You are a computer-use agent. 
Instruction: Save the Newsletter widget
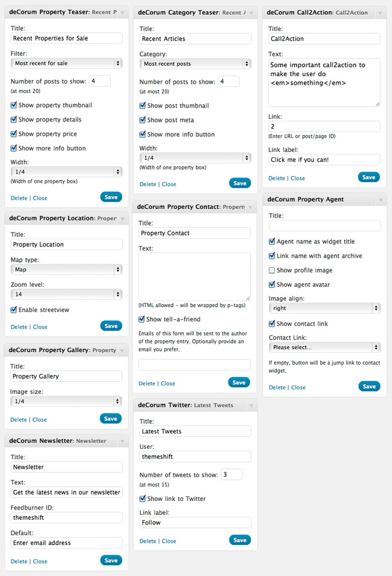110,560
